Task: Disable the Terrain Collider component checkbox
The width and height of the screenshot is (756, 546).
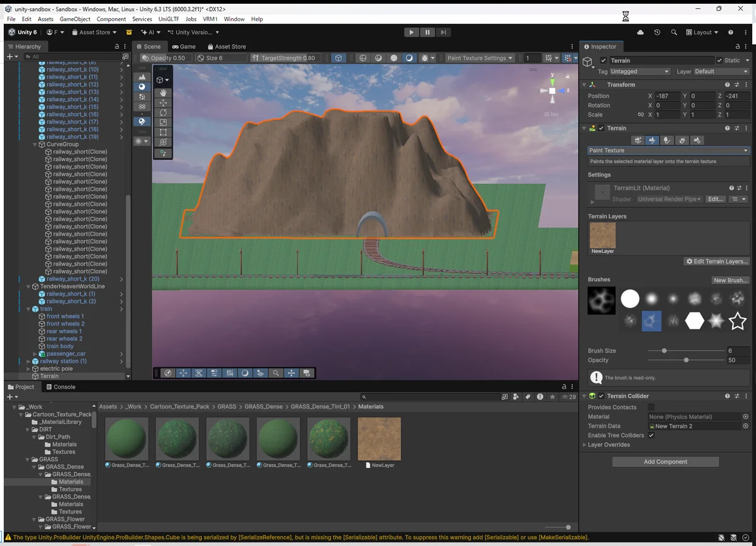Action: click(x=601, y=396)
